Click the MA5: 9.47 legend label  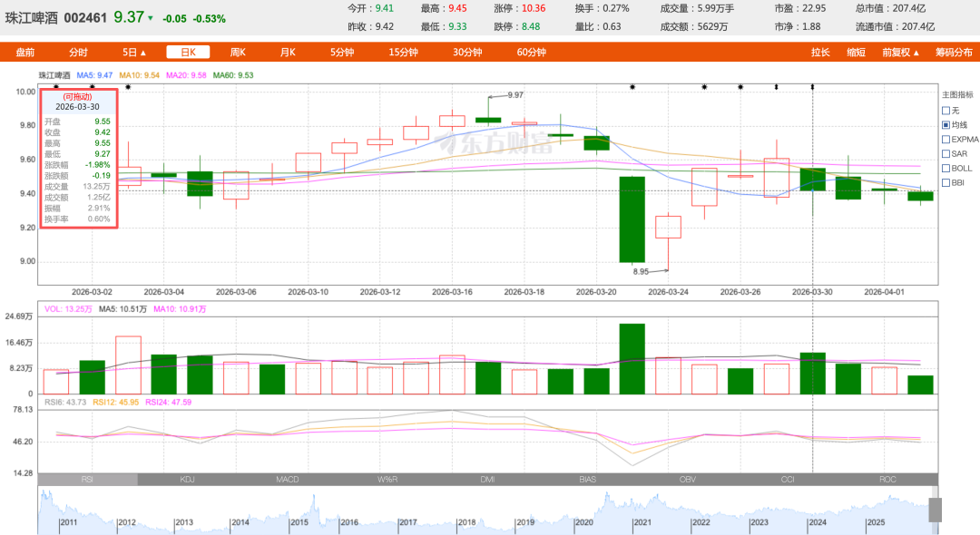pos(94,75)
